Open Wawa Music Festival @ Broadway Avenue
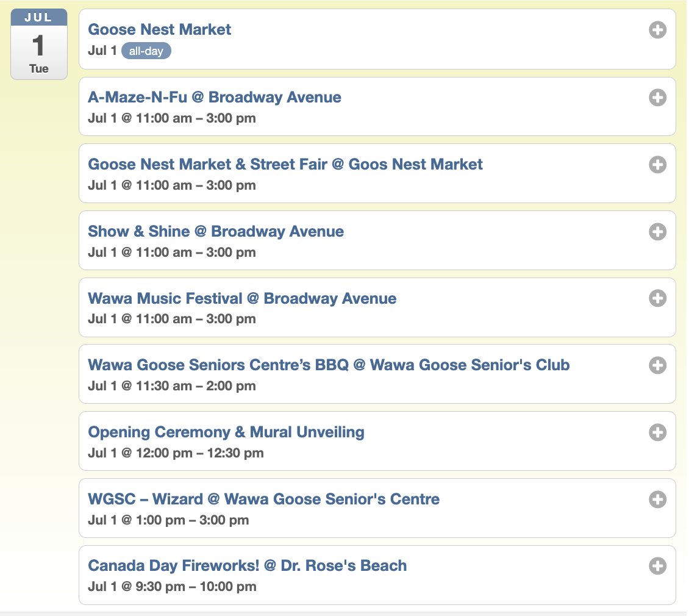Screen dimensions: 689x616 click(x=242, y=299)
